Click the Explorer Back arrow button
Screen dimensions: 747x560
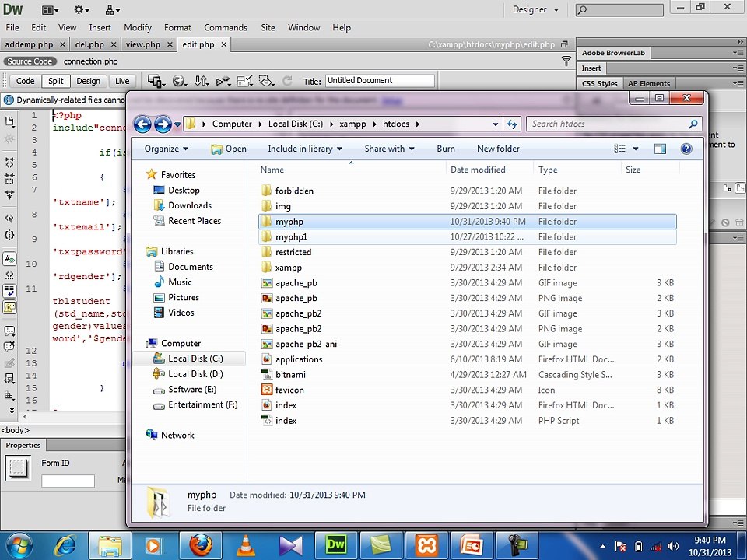click(x=142, y=124)
